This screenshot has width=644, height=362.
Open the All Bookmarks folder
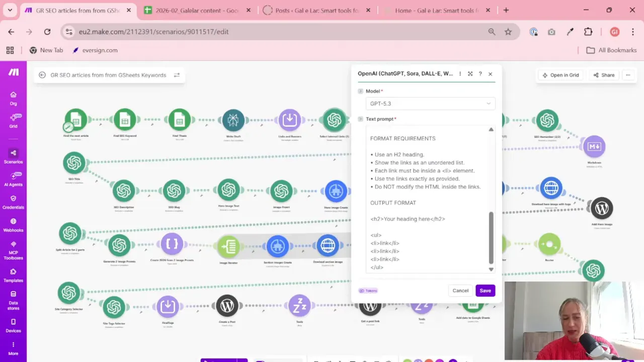612,50
